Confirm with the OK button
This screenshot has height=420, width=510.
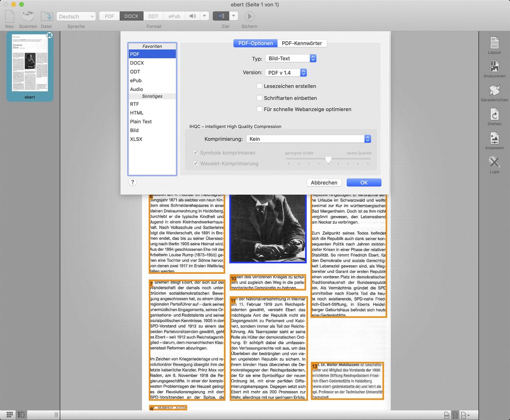coord(364,182)
